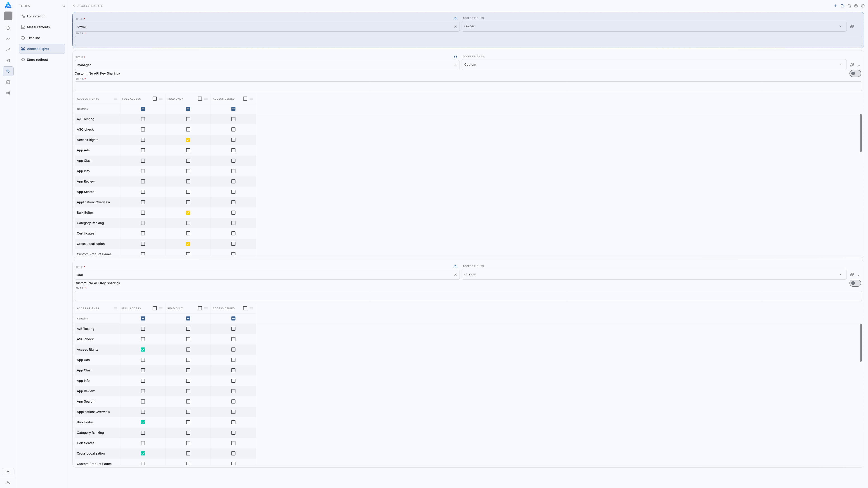Click the megaphone icon in left rail

pyautogui.click(x=8, y=61)
